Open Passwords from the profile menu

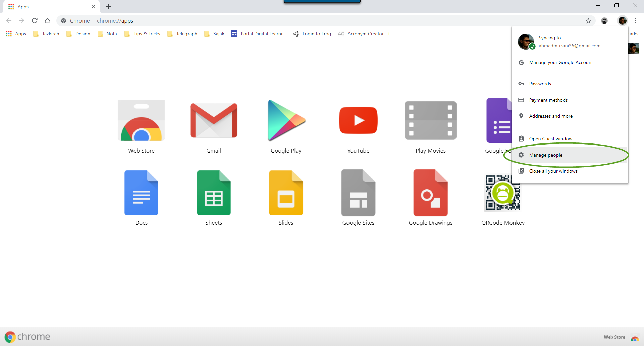coord(540,84)
